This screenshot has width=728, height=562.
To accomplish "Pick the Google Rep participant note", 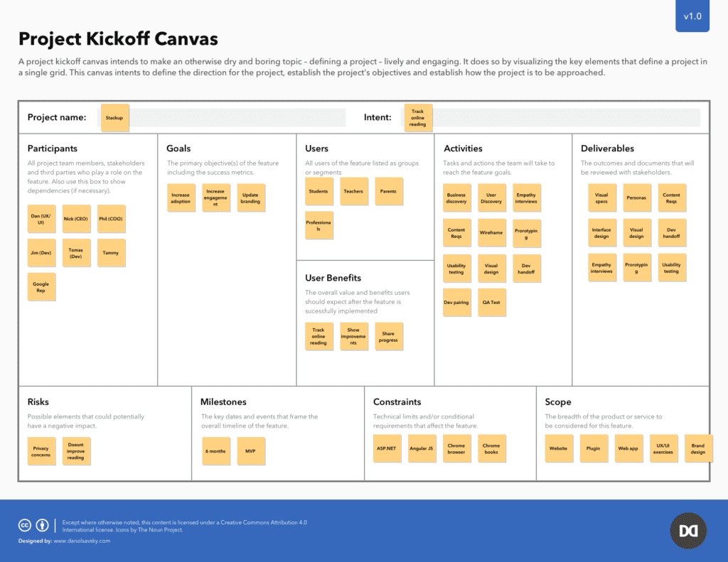I will (41, 287).
